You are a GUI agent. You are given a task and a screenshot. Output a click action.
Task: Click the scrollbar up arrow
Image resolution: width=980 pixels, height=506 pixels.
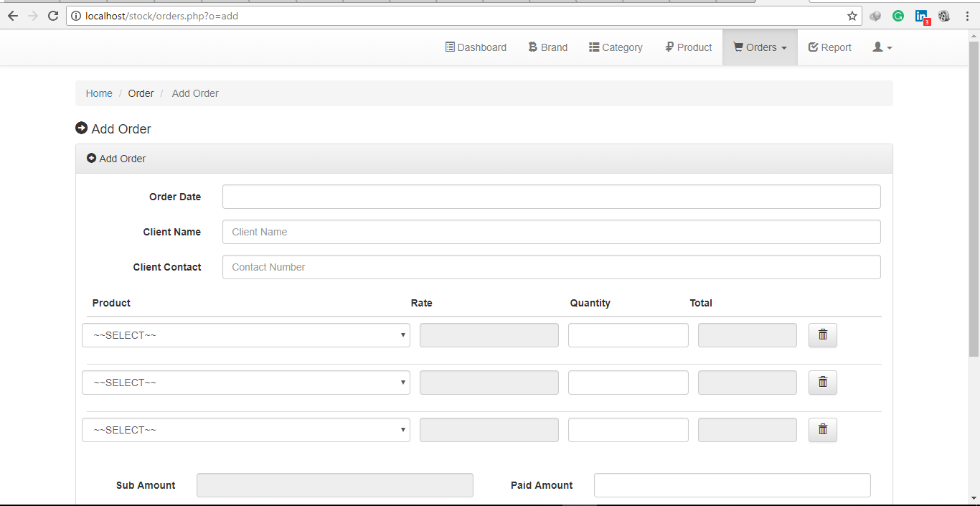click(x=974, y=35)
